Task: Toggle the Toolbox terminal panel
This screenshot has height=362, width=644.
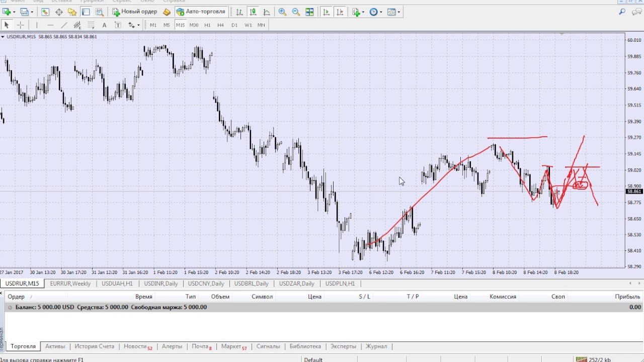Action: pyautogui.click(x=86, y=12)
